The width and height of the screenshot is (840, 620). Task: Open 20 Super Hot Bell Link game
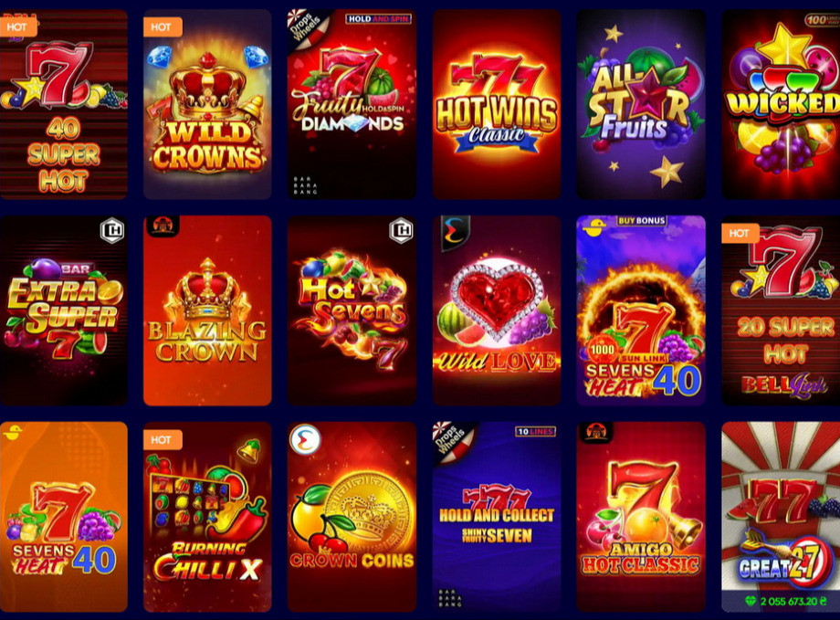pos(781,310)
